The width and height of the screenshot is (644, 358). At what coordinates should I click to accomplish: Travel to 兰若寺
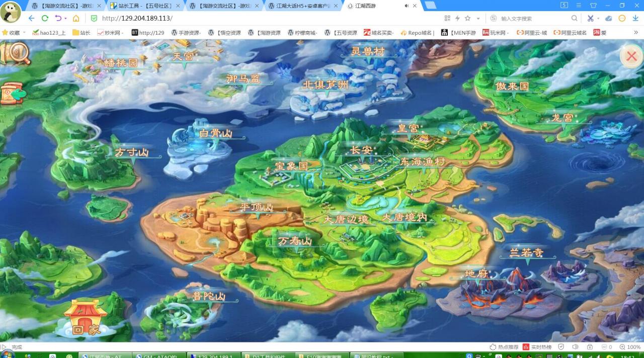point(527,252)
